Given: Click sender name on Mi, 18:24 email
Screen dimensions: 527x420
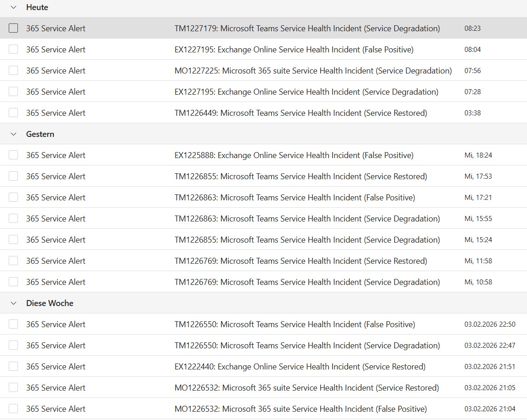Looking at the screenshot, I should click(56, 155).
